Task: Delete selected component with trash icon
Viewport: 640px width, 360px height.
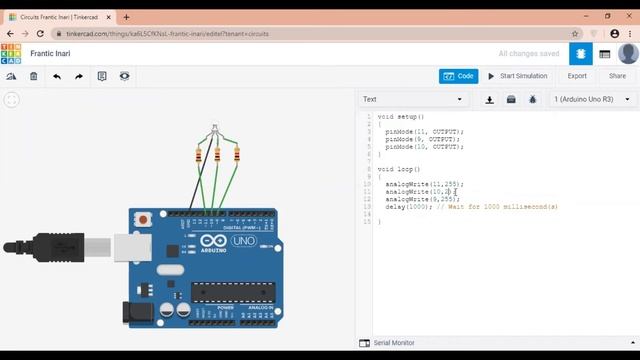Action: (33, 76)
